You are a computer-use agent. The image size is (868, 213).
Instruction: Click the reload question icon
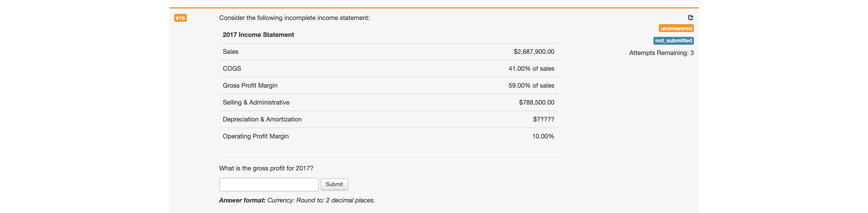(x=690, y=18)
